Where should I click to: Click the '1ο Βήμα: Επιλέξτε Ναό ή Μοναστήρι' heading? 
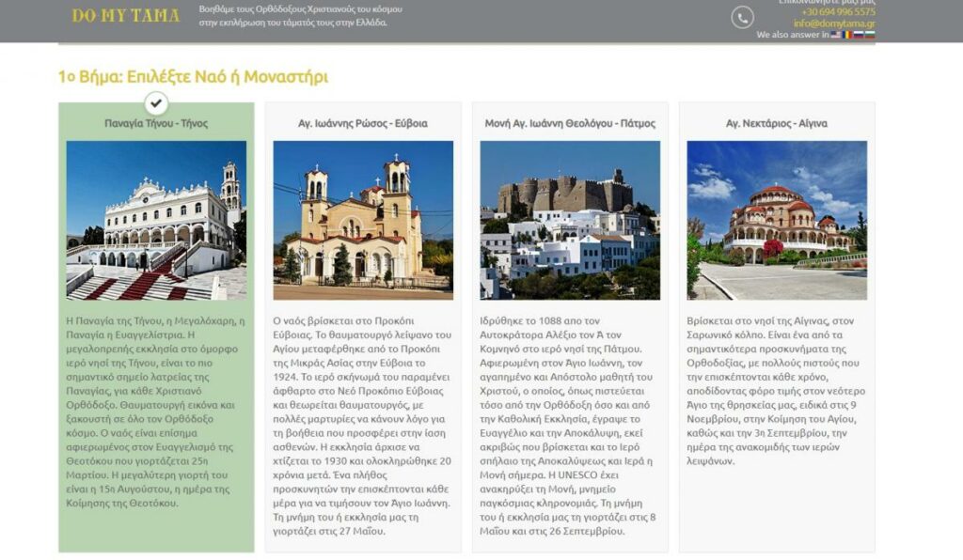(193, 77)
